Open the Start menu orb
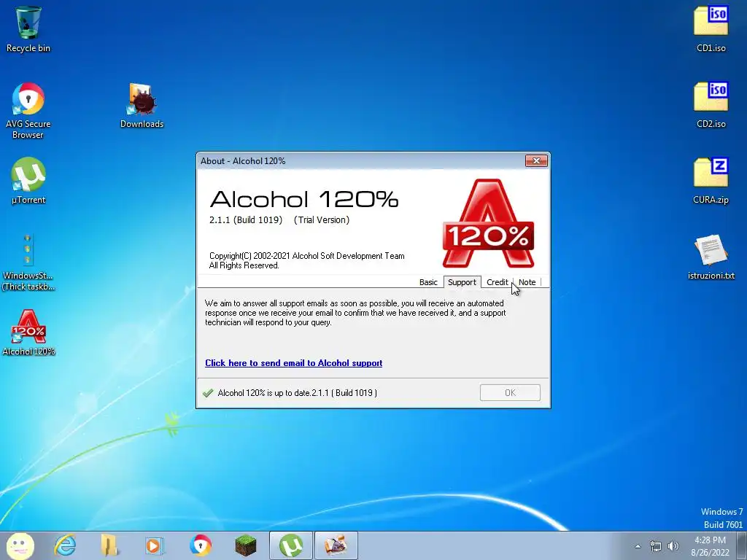Screen dimensions: 747x560 coord(20,545)
